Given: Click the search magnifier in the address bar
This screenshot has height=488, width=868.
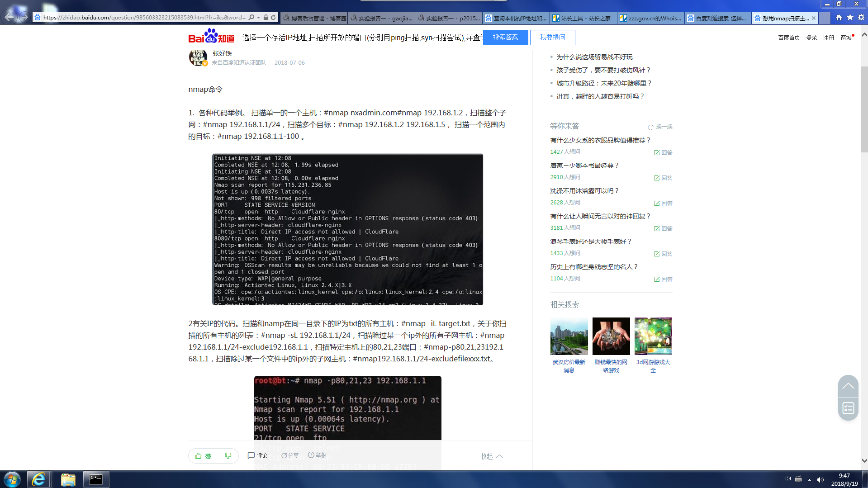Looking at the screenshot, I should pyautogui.click(x=251, y=18).
